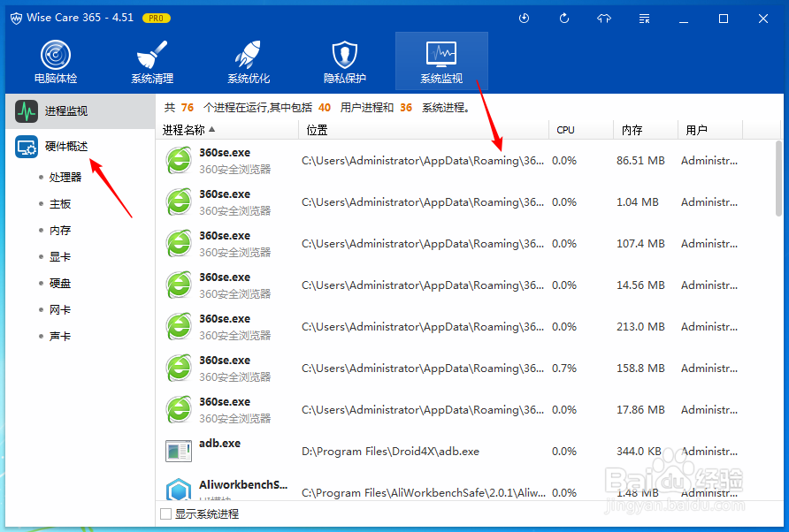Click the 107.4 MB memory value
This screenshot has height=532, width=789.
click(640, 244)
